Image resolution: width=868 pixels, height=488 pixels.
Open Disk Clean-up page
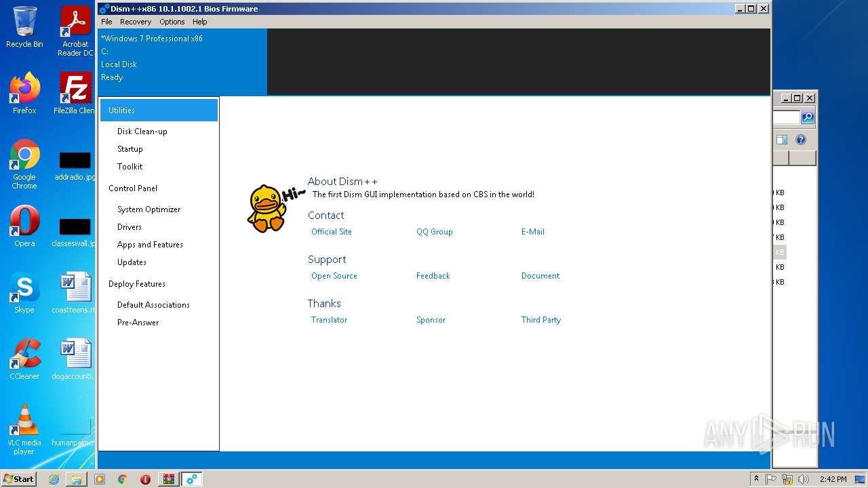pyautogui.click(x=142, y=131)
